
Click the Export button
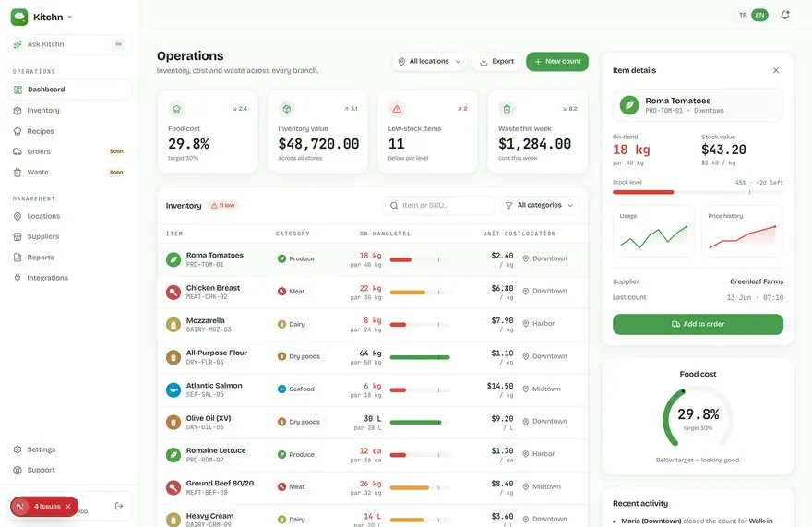point(496,61)
